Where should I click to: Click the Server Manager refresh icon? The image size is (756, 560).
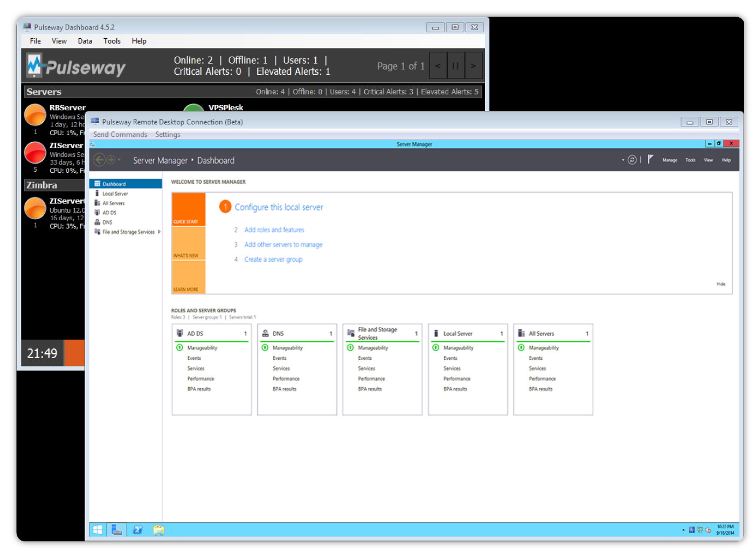tap(632, 160)
